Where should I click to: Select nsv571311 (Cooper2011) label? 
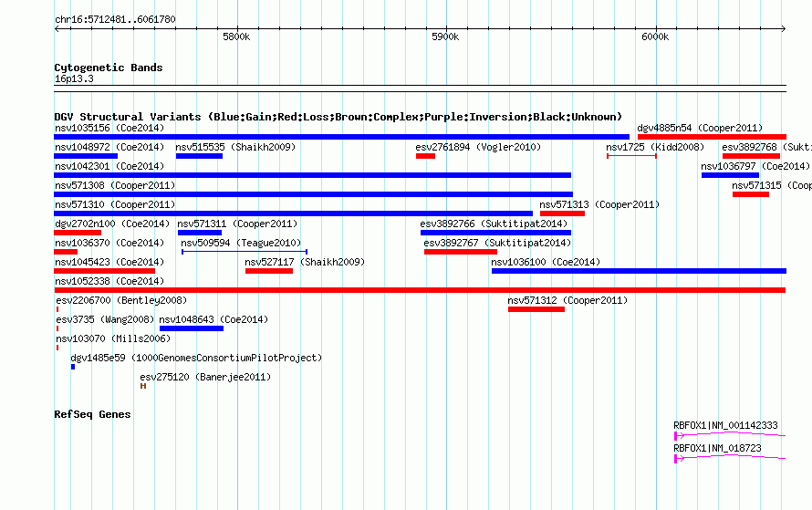click(238, 224)
